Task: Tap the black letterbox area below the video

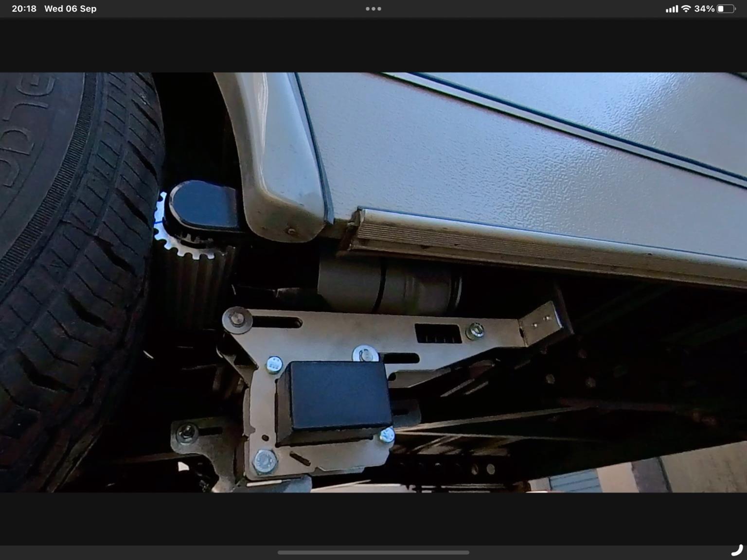Action: (373, 518)
